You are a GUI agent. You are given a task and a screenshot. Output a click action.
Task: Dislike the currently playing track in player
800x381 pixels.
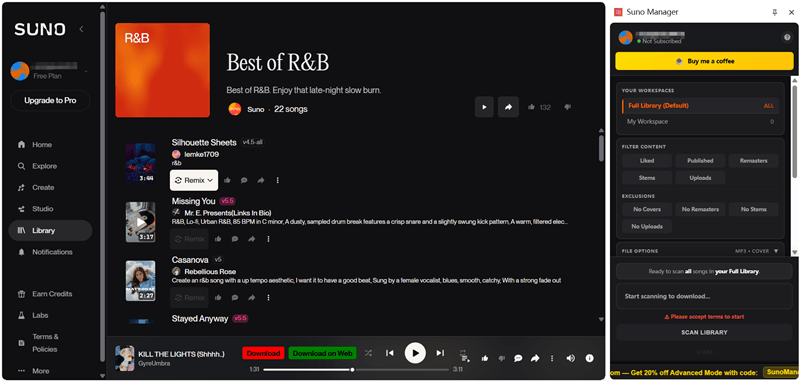tap(501, 359)
